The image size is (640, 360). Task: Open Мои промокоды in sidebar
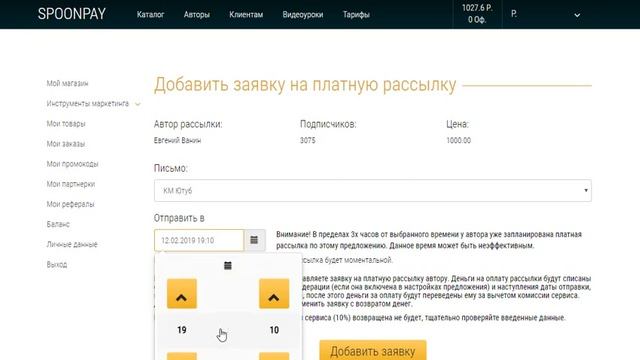pos(72,164)
